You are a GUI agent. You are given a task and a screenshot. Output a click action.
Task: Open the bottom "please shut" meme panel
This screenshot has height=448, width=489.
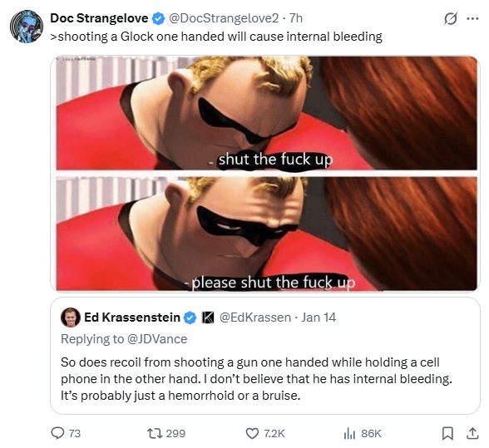coord(267,234)
